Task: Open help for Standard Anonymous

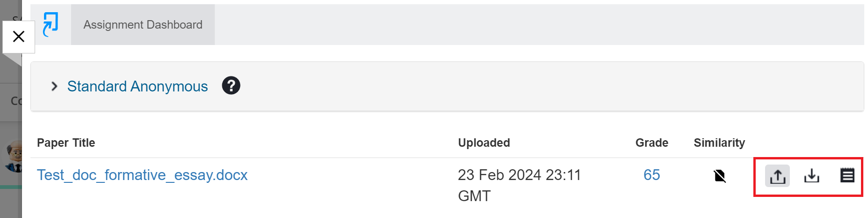Action: tap(231, 86)
